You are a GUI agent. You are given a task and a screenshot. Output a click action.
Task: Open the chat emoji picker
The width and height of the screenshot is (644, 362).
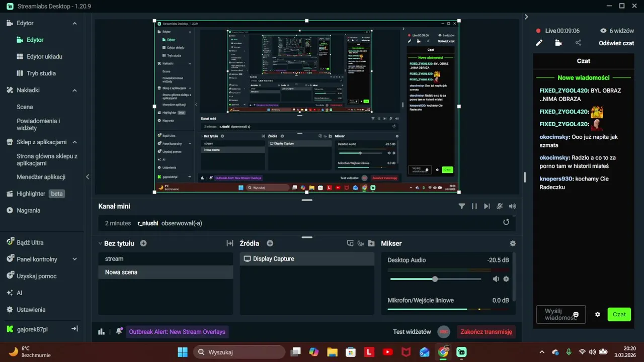(576, 315)
